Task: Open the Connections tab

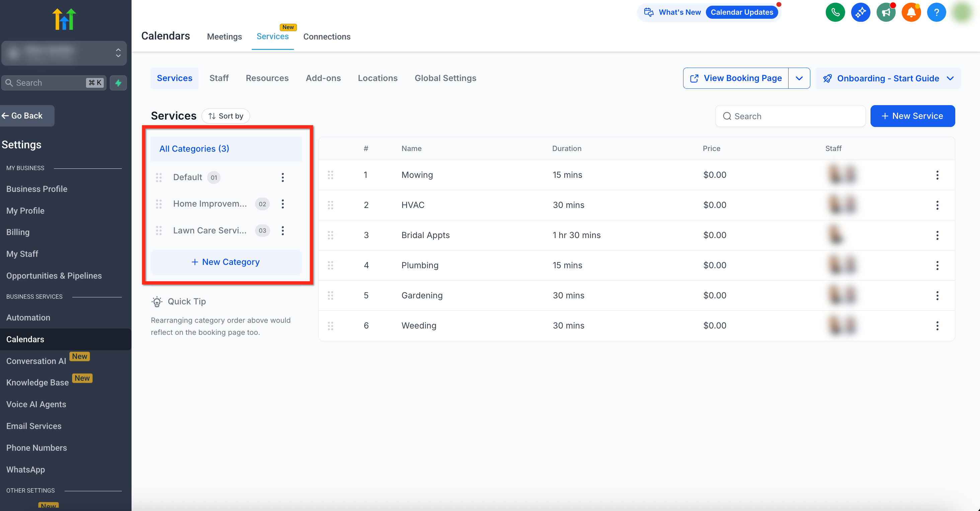Action: pyautogui.click(x=326, y=36)
